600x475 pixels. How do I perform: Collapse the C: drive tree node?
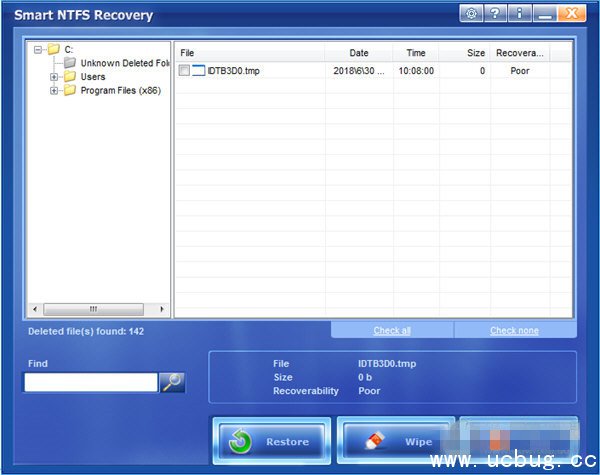pyautogui.click(x=37, y=49)
